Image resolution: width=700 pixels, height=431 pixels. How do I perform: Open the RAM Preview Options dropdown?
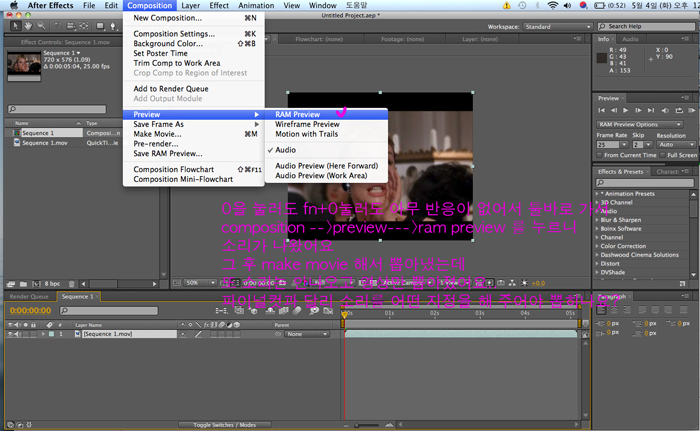pos(640,124)
